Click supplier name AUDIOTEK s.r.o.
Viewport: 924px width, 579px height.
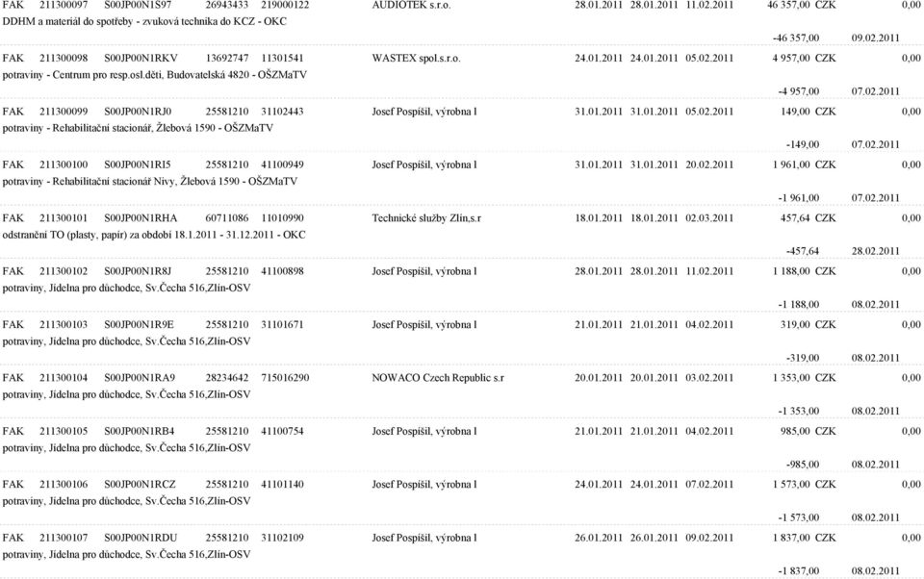coord(411,5)
